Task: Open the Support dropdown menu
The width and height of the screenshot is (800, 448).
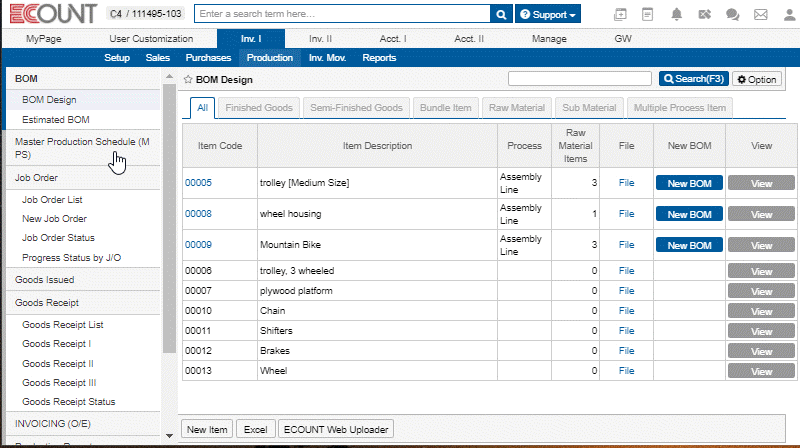Action: coord(547,14)
